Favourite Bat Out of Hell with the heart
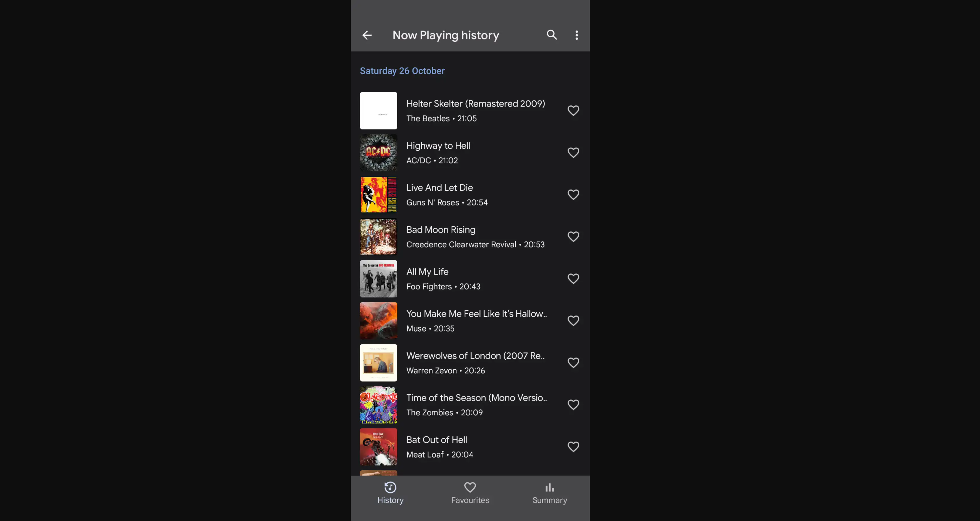The width and height of the screenshot is (980, 521). pos(573,447)
